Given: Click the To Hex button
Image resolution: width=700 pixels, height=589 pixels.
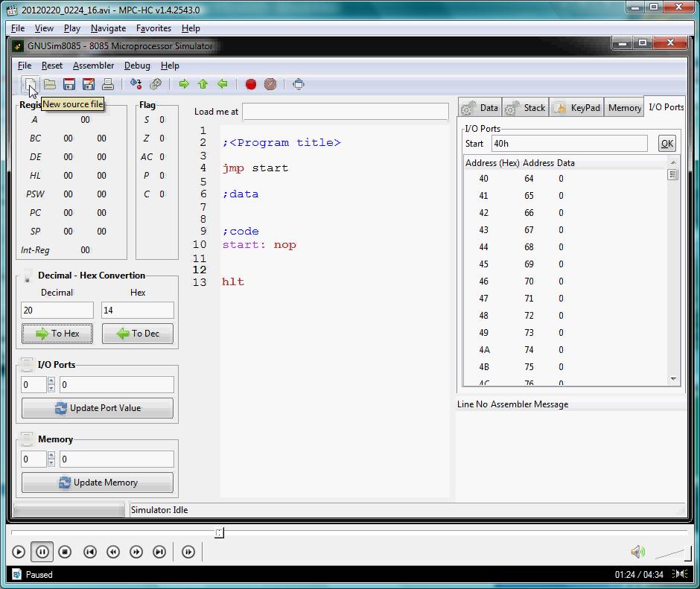Looking at the screenshot, I should 57,334.
